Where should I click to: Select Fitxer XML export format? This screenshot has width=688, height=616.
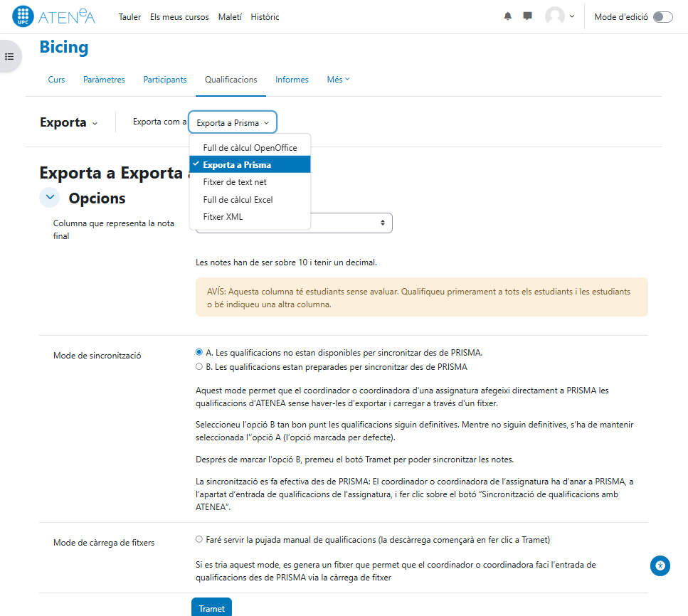point(223,217)
